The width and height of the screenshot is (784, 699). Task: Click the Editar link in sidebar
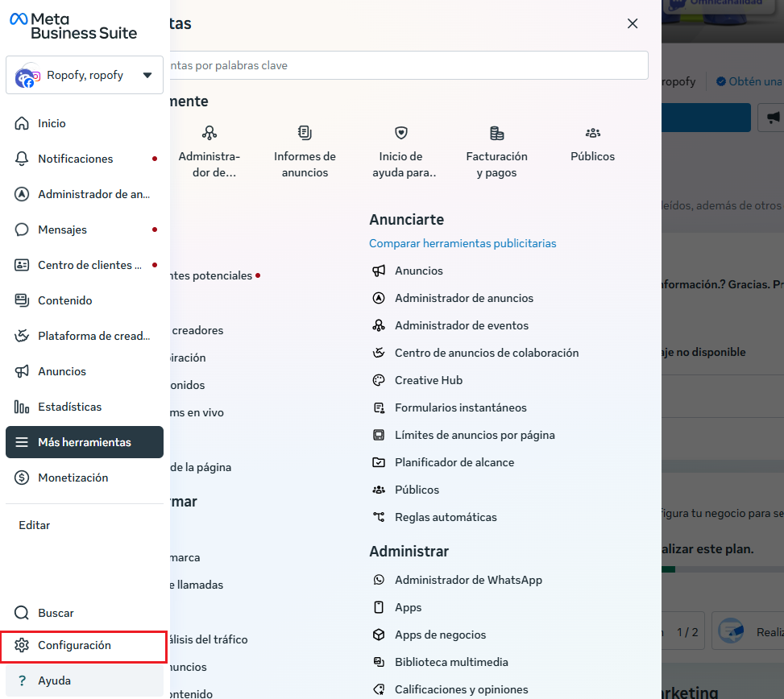tap(35, 525)
